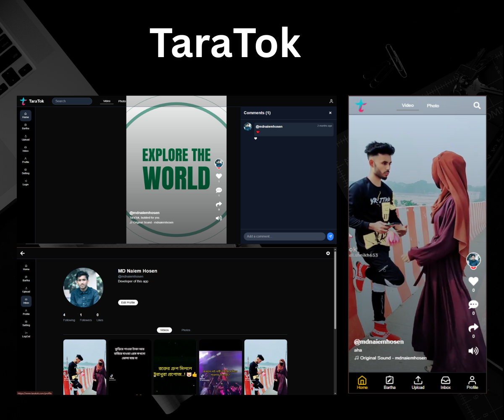Click the send comment paper-plane button
The image size is (504, 420).
pos(331,236)
